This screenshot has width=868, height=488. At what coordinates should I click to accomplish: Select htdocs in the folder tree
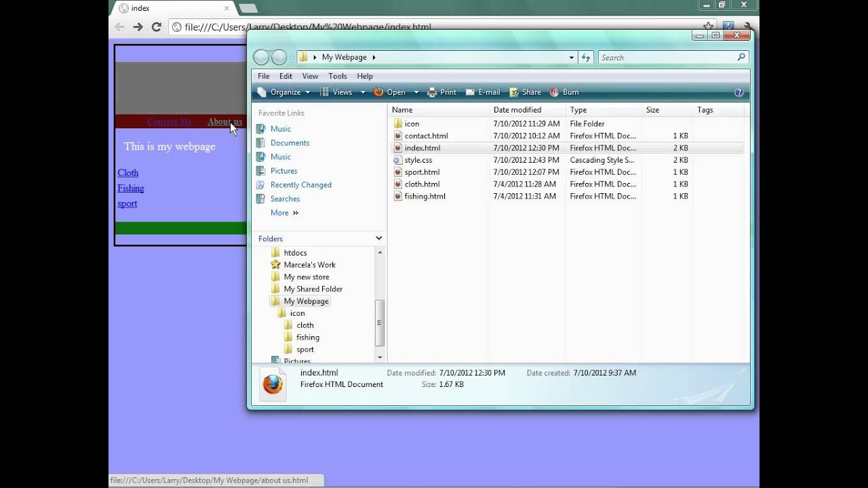click(x=296, y=253)
